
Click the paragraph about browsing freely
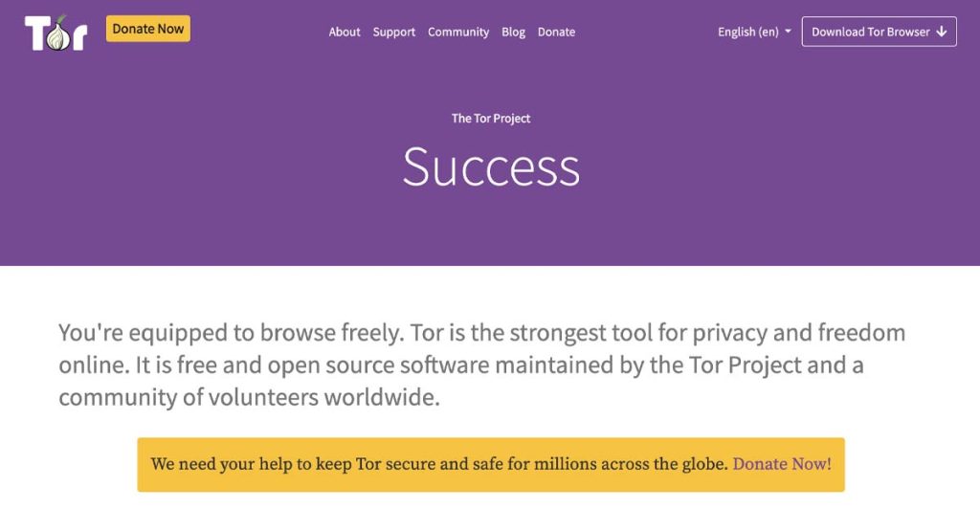481,365
